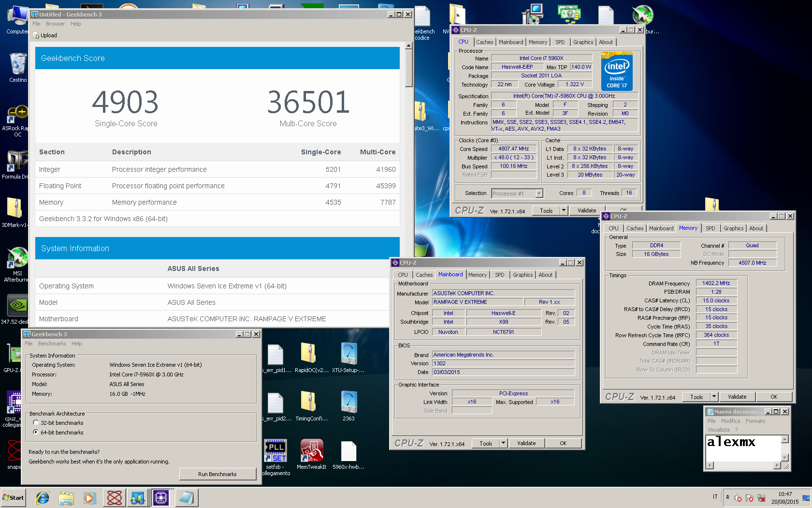Screen dimensions: 812x508
Task: Switch to CPU-Z via its purple taskbar icon
Action: click(x=161, y=497)
